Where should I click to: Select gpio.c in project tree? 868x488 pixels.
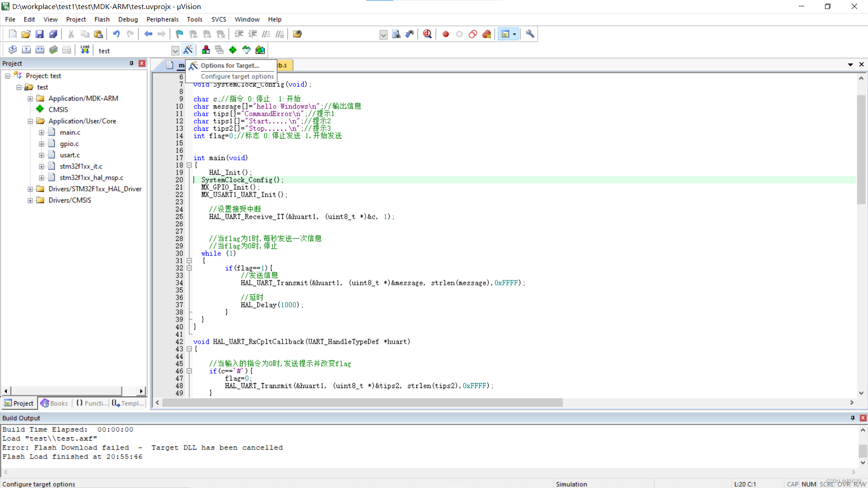(69, 144)
